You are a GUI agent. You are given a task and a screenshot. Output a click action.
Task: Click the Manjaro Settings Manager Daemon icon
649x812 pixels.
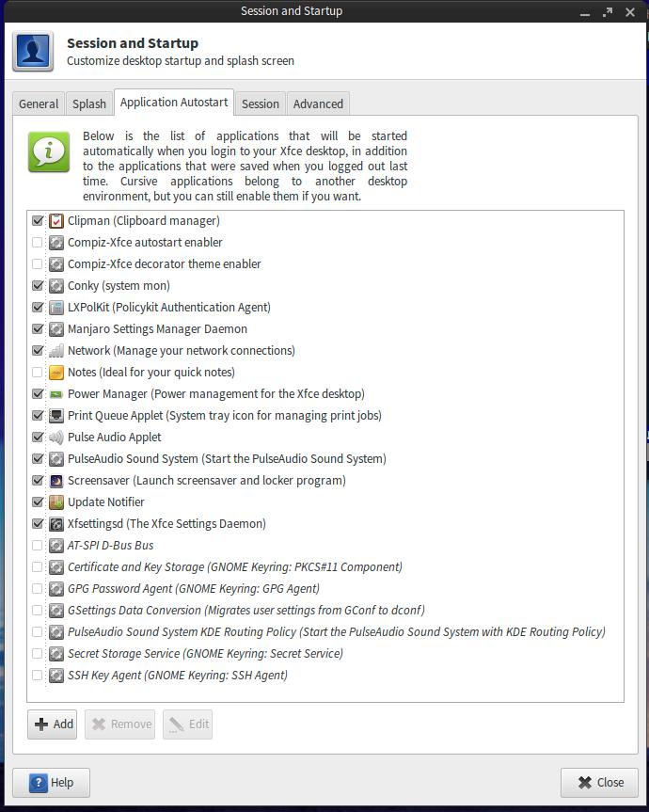[55, 328]
